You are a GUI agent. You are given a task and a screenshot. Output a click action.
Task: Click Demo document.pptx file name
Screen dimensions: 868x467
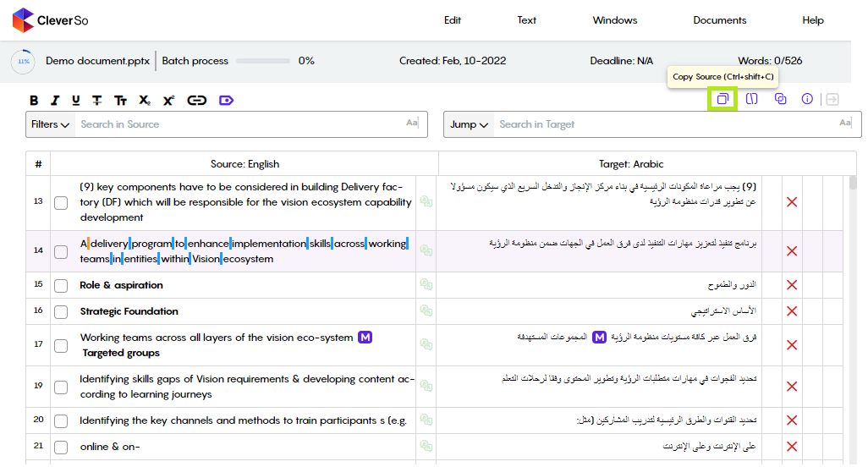click(x=97, y=61)
